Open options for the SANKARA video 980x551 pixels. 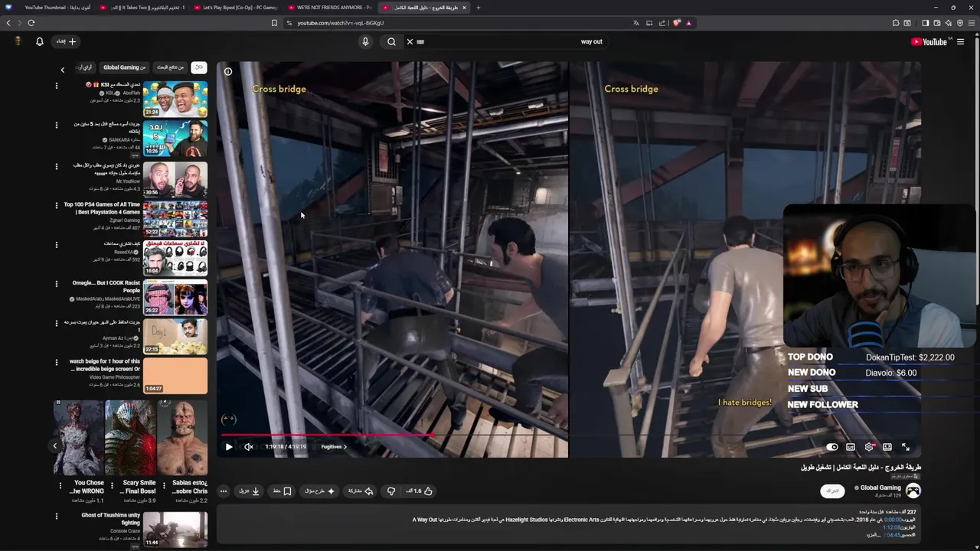pyautogui.click(x=56, y=126)
